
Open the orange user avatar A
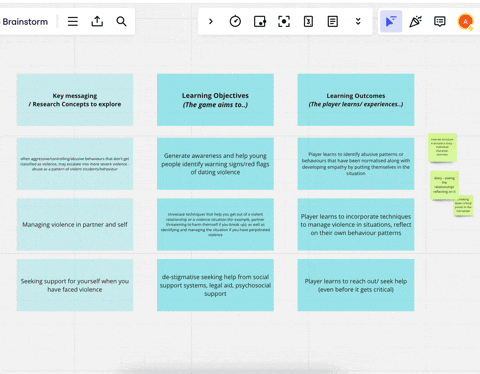coord(465,22)
